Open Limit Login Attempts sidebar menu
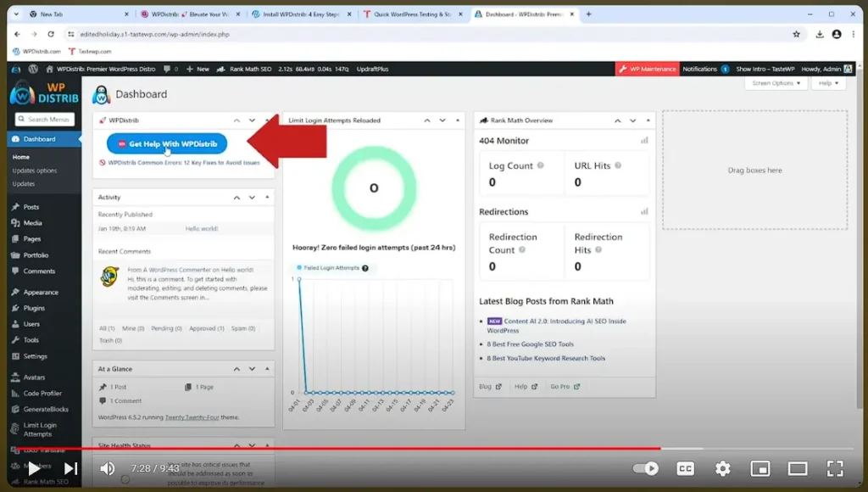Screen dimensions: 868x492 40,429
